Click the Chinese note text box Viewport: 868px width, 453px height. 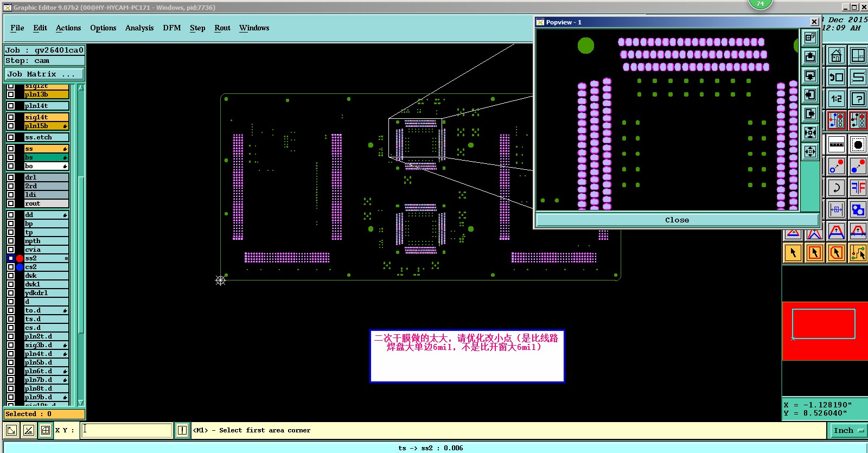467,356
